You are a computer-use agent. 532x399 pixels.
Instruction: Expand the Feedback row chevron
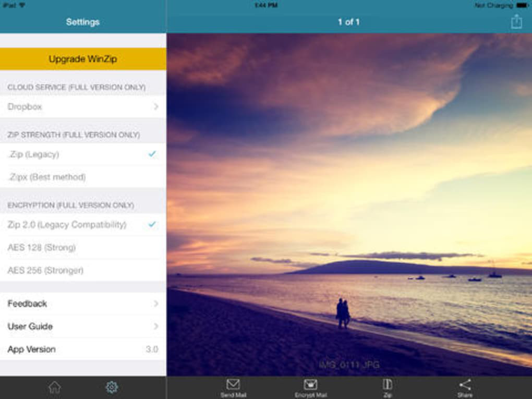[156, 304]
